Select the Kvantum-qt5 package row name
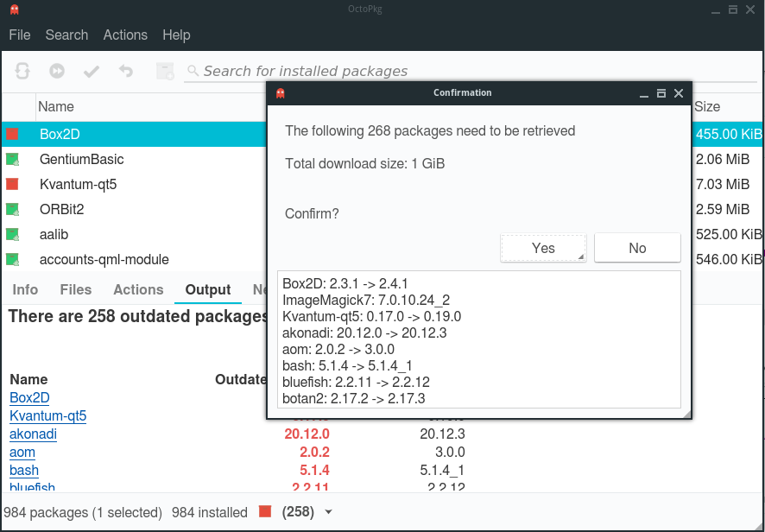This screenshot has width=765, height=532. pyautogui.click(x=78, y=184)
